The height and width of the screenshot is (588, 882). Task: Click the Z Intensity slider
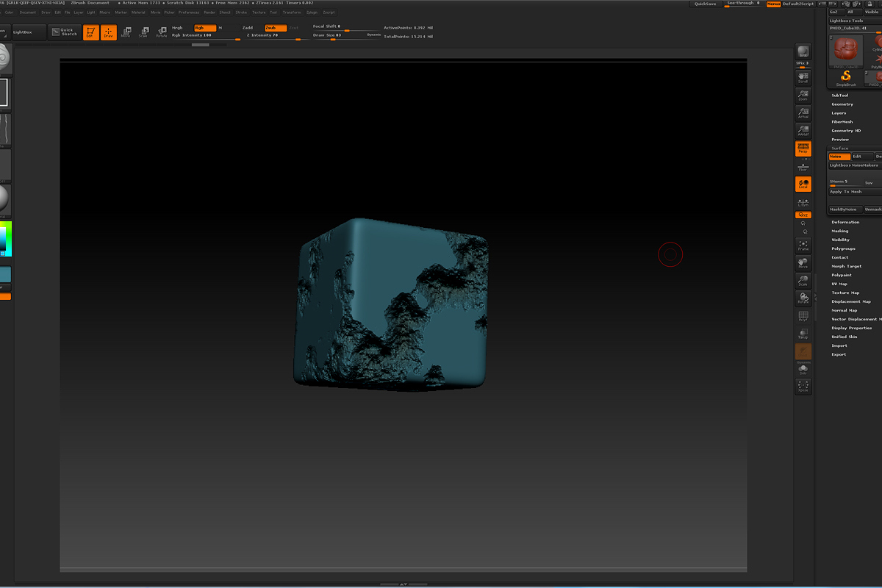(272, 35)
